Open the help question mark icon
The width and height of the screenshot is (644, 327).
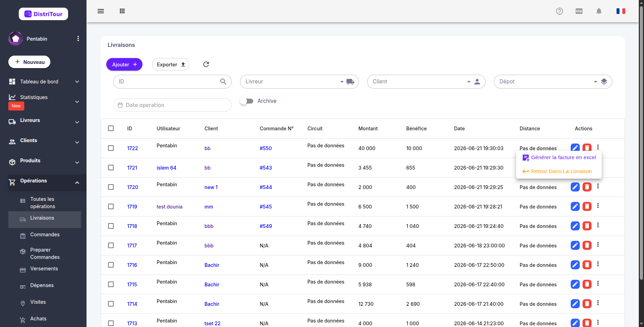(560, 11)
